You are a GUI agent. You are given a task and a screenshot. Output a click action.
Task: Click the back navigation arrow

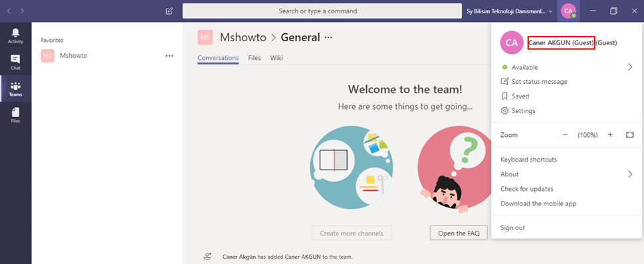9,11
